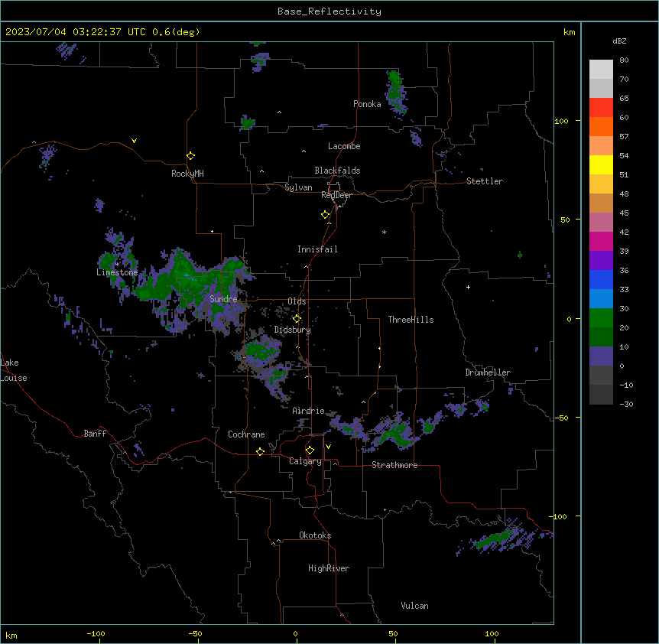Click the yellow diamond marker beneath Cochrane

tap(260, 451)
